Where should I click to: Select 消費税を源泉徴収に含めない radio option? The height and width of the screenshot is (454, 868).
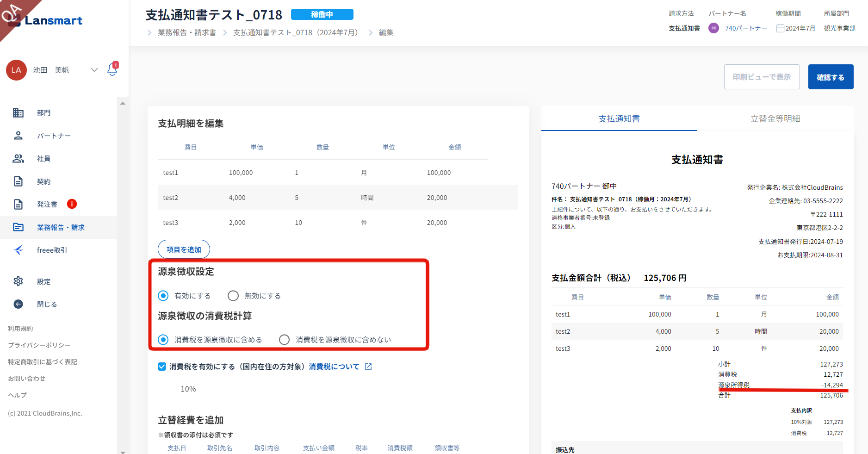pyautogui.click(x=285, y=340)
